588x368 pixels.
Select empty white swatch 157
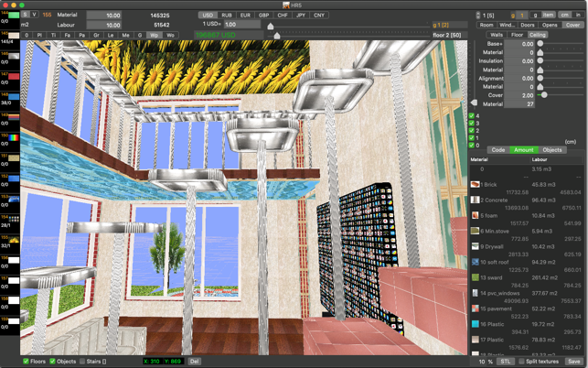coord(14,280)
